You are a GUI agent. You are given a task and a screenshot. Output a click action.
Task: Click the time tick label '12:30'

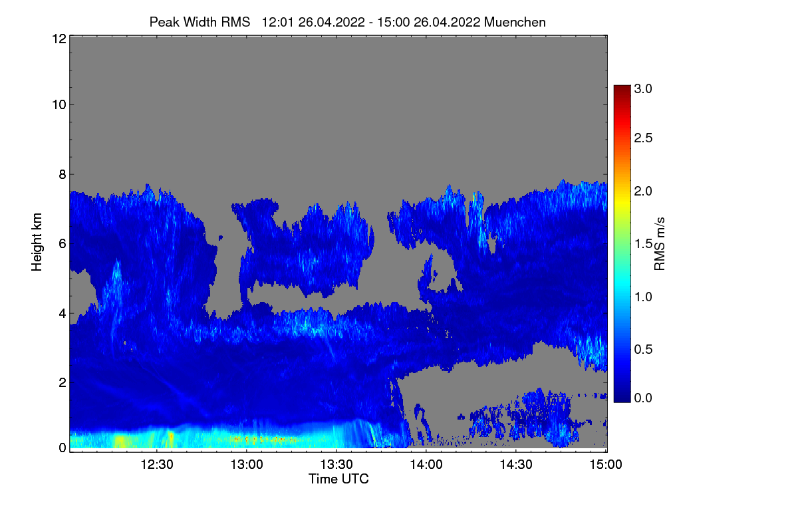[157, 465]
